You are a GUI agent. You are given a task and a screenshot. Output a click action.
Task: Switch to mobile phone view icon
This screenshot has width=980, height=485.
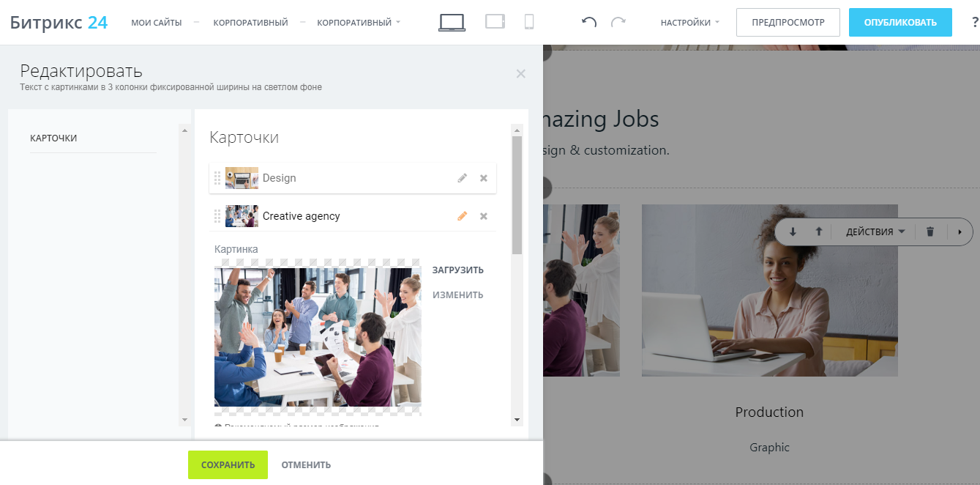529,22
